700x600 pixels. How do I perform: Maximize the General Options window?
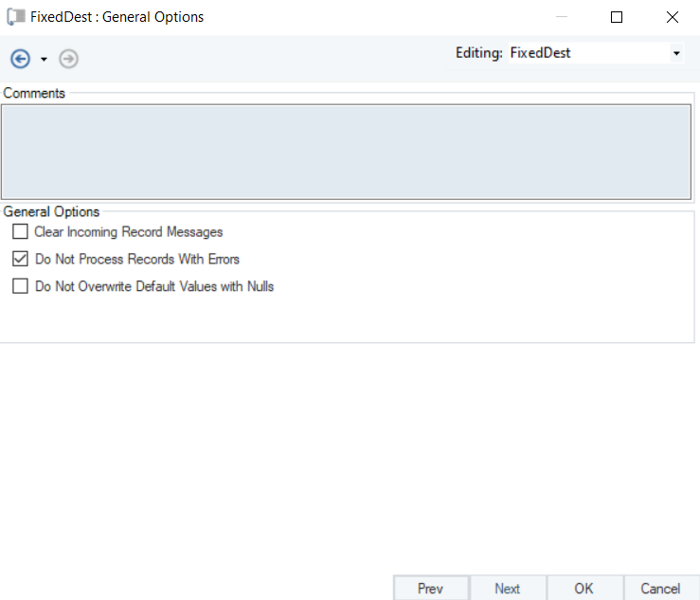pos(617,17)
